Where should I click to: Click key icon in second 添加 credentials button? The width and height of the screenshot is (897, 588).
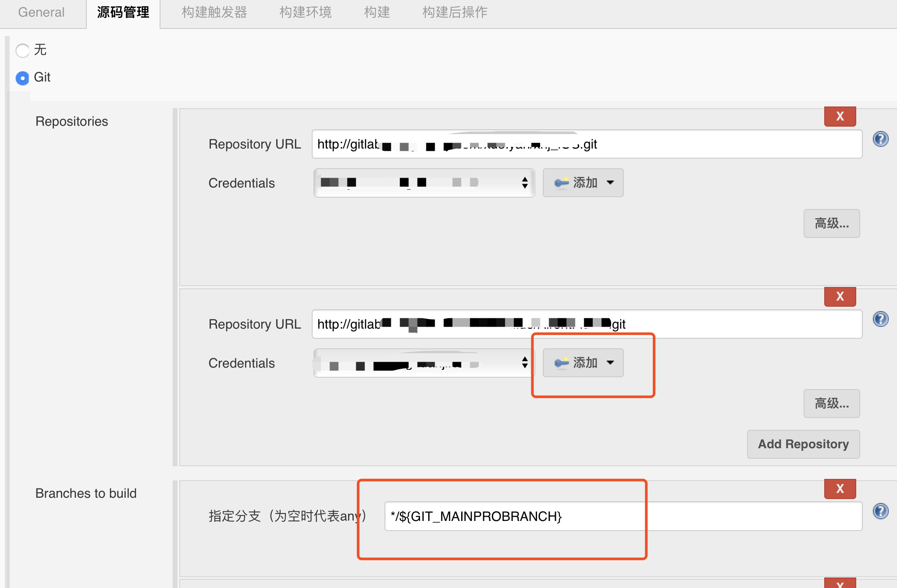point(561,363)
